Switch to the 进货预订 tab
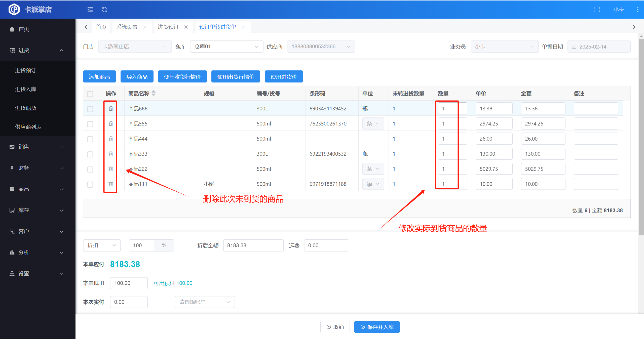The height and width of the screenshot is (339, 644). tap(168, 27)
